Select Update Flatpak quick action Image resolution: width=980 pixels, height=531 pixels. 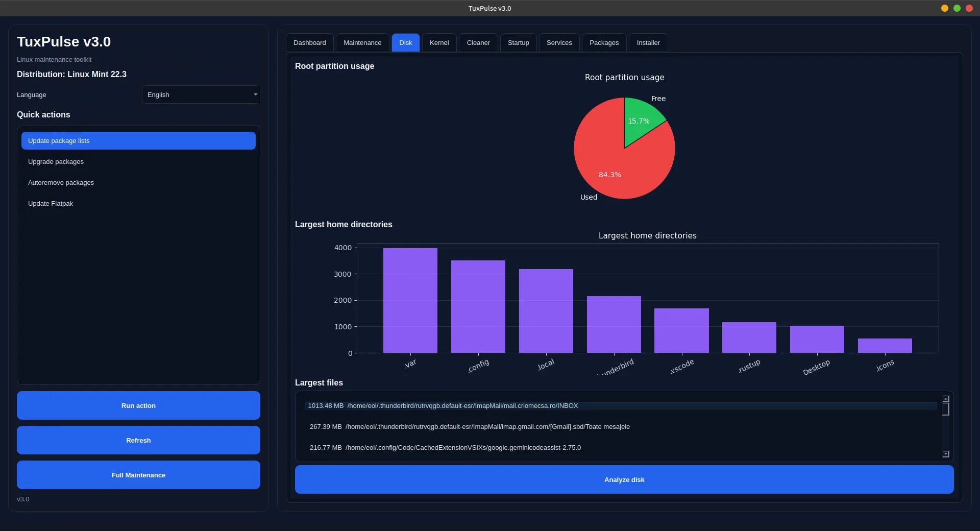51,204
